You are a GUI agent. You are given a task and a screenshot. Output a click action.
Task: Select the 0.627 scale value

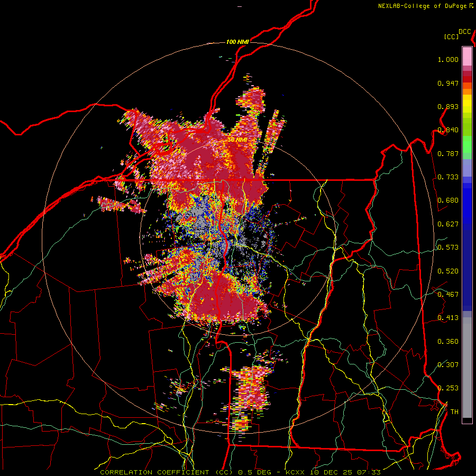pos(448,224)
